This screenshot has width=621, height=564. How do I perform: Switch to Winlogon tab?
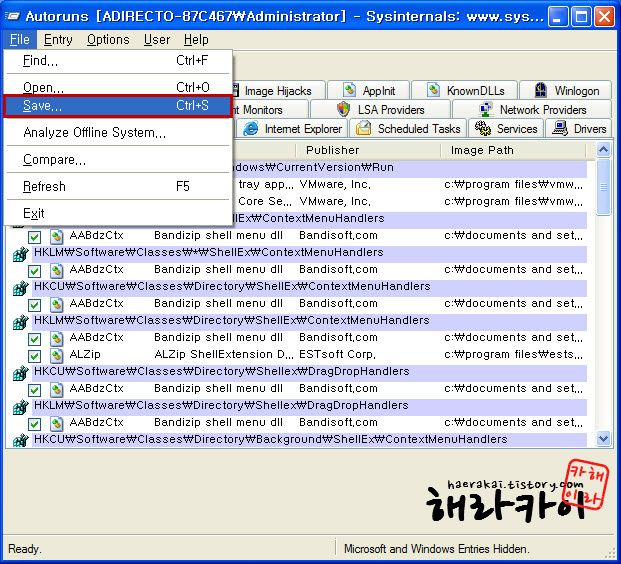566,91
